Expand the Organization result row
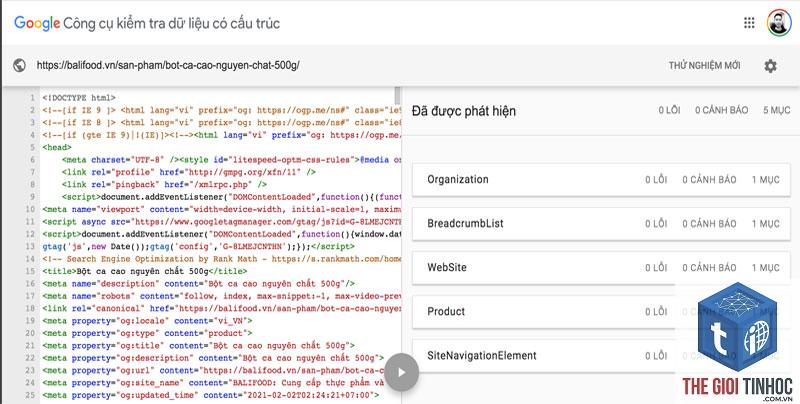 coord(601,180)
